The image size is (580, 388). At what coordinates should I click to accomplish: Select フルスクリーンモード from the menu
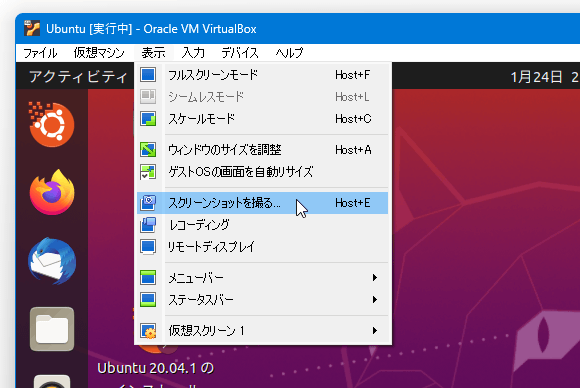[263, 75]
